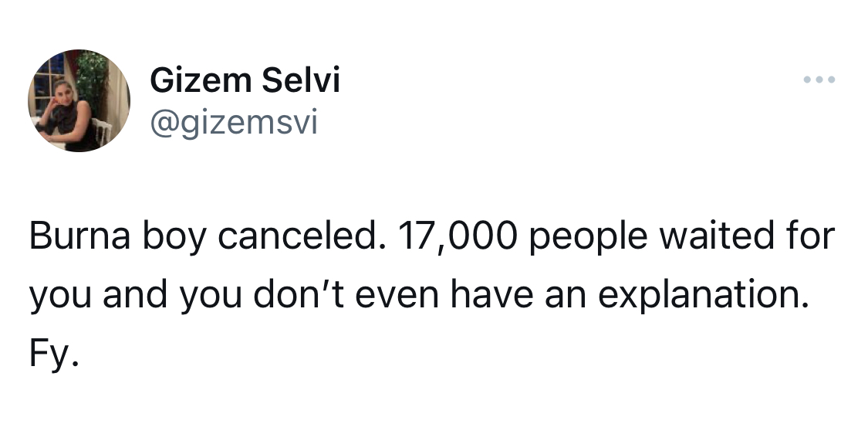Click the tweet text body

[432, 294]
